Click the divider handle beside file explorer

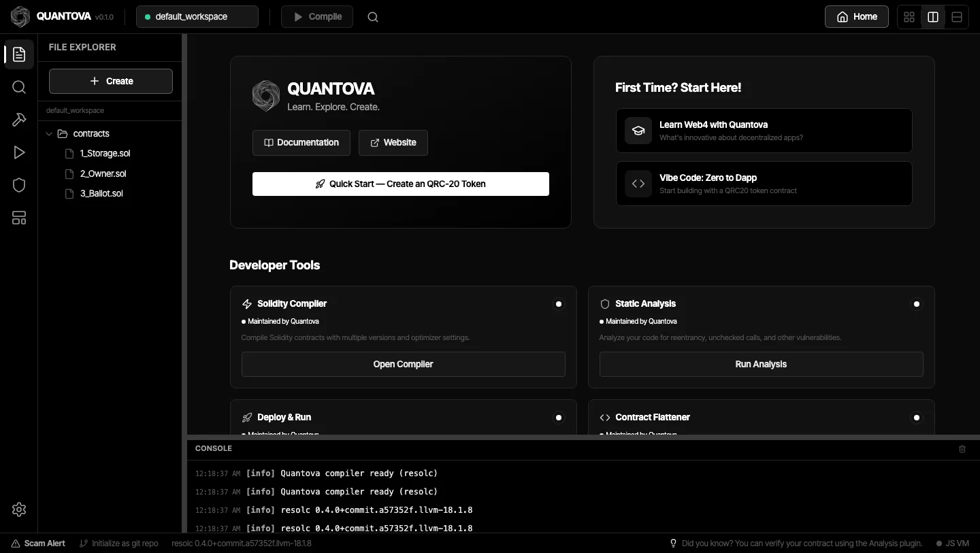(184, 283)
